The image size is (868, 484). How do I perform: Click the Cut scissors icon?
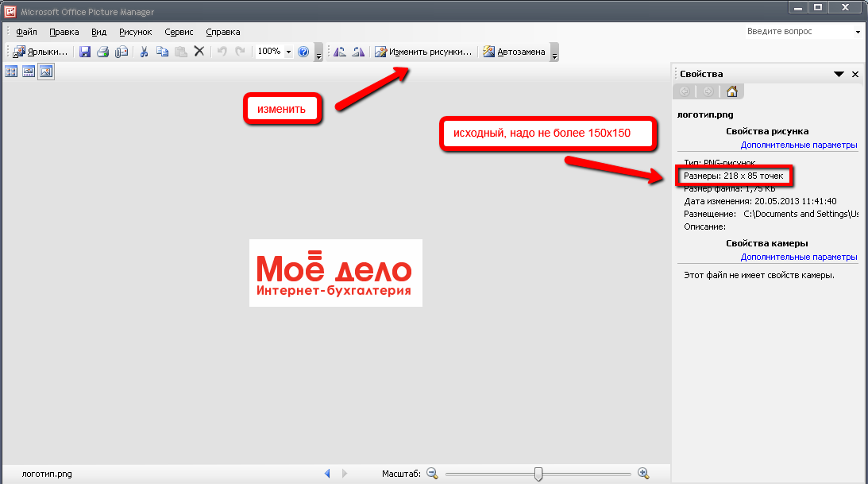pyautogui.click(x=144, y=52)
